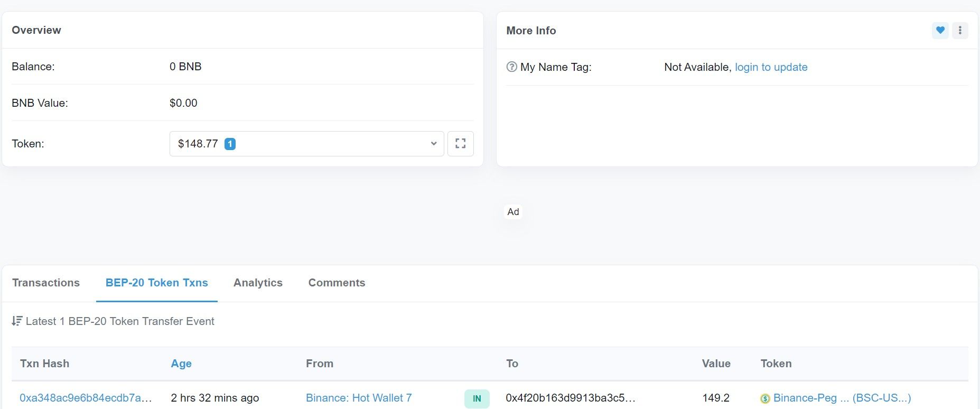
Task: Click the blue heart favorite icon
Action: tap(940, 31)
